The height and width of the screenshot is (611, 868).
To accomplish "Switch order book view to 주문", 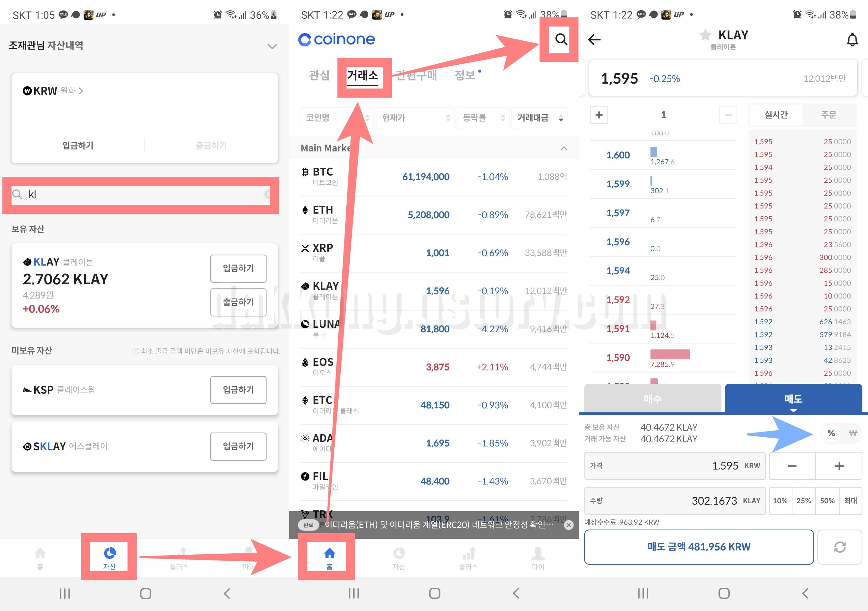I will click(x=829, y=115).
